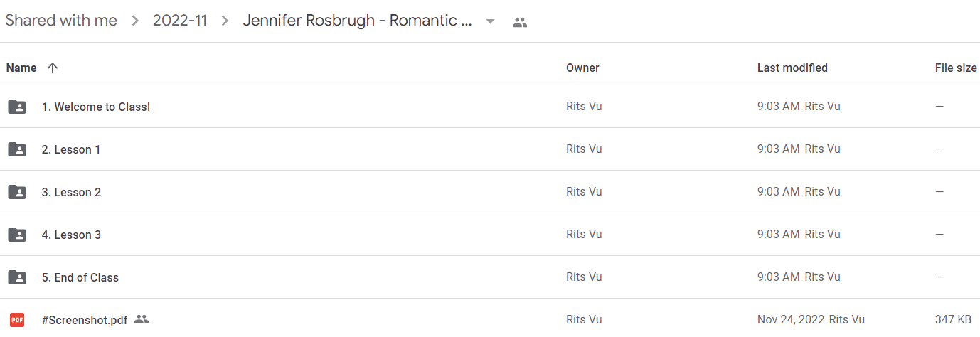Click the shared folder icon beside Lesson 1
This screenshot has width=980, height=337.
tap(17, 149)
